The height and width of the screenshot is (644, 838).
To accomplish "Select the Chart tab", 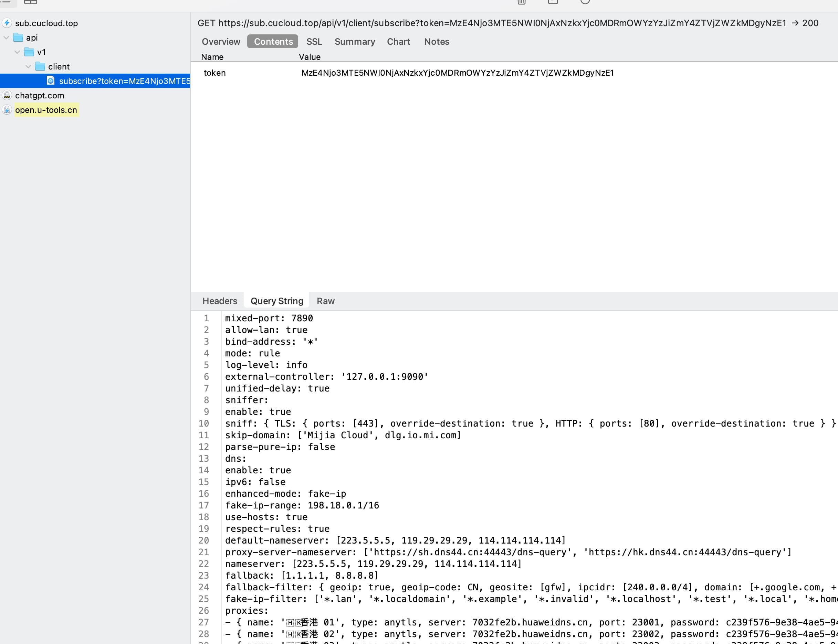I will coord(398,41).
